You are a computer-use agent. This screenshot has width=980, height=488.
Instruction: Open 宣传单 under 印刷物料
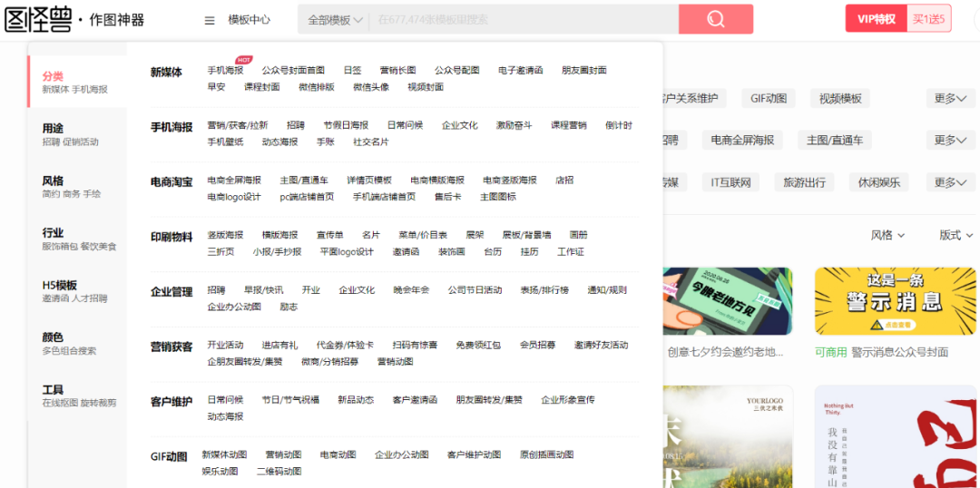coord(330,235)
